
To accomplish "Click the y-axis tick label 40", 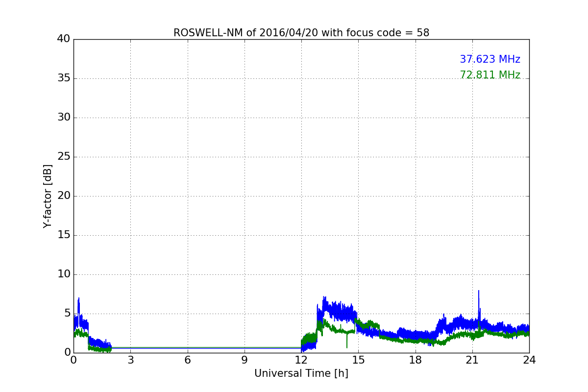I will (x=64, y=39).
